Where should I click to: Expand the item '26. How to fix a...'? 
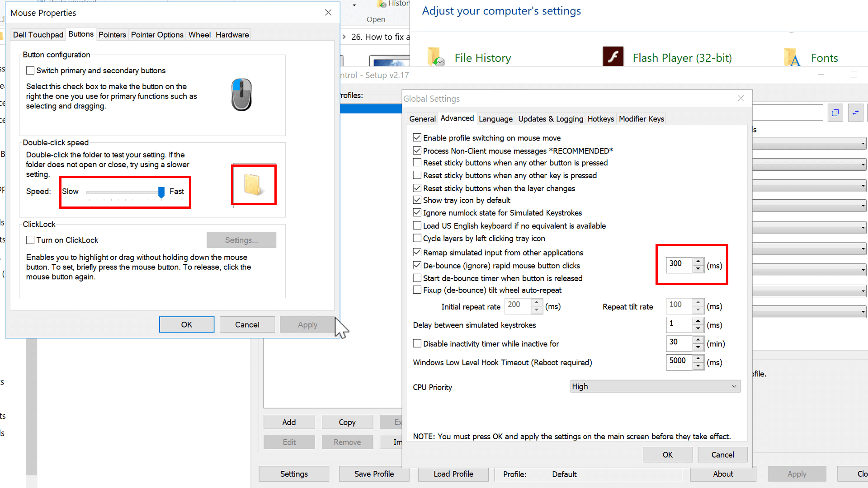click(344, 37)
